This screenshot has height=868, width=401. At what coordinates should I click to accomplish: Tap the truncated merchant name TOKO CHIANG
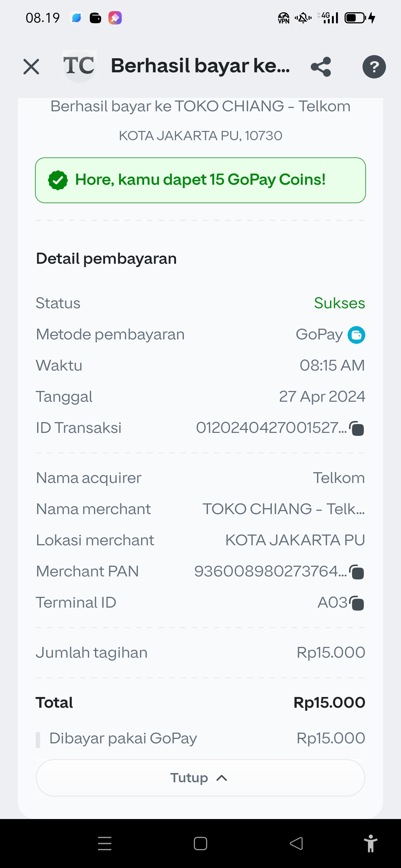(x=283, y=509)
